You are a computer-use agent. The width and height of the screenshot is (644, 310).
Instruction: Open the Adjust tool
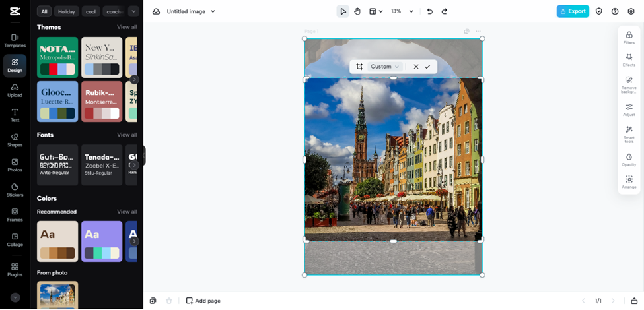point(629,110)
